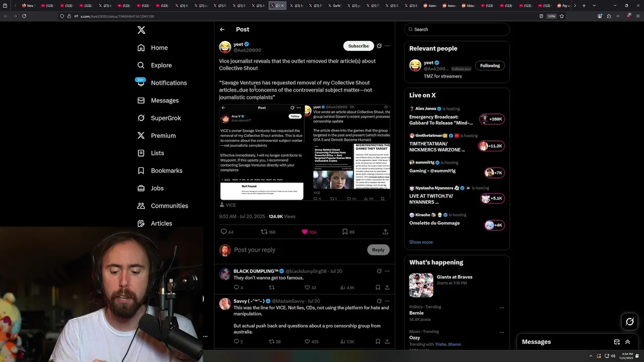
Task: Click the Communities icon in sidebar
Action: click(141, 206)
